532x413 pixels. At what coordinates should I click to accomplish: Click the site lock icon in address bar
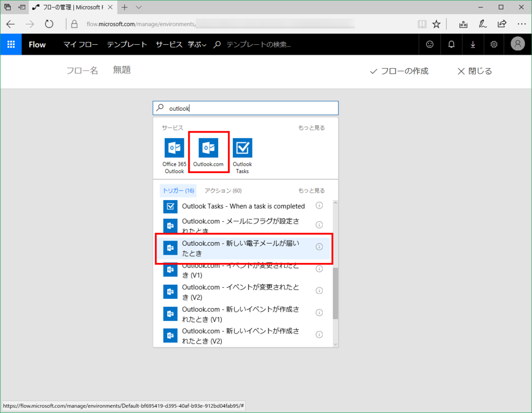pyautogui.click(x=74, y=24)
